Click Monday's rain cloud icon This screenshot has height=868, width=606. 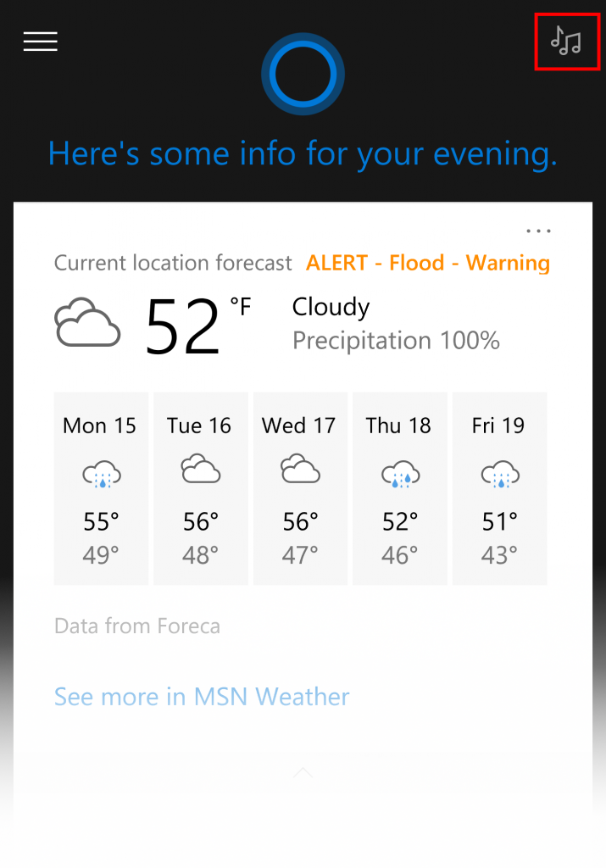point(101,473)
